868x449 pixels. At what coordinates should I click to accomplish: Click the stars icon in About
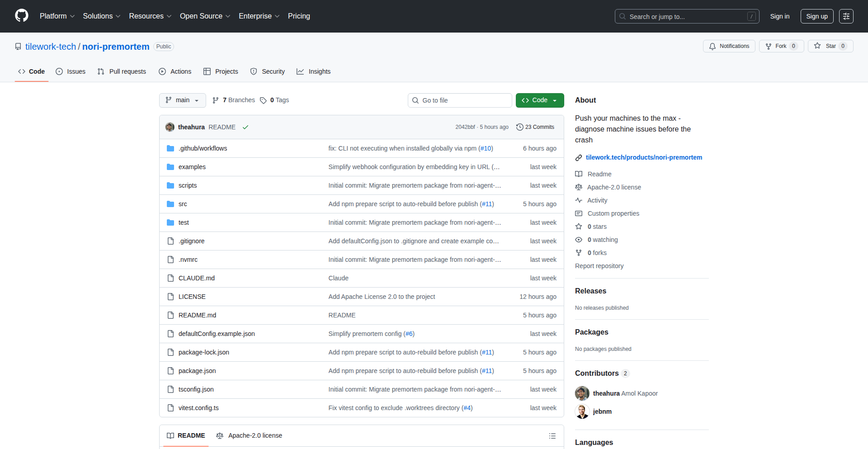click(579, 227)
